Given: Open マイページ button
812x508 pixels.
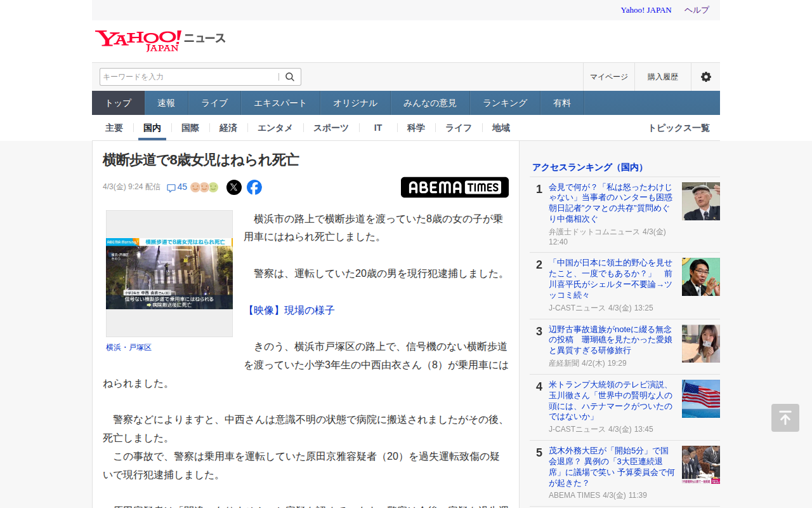Looking at the screenshot, I should click(x=608, y=77).
